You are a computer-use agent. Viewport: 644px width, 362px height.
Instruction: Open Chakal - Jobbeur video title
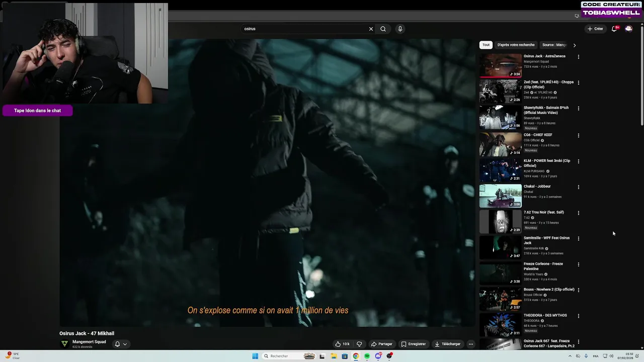(537, 187)
